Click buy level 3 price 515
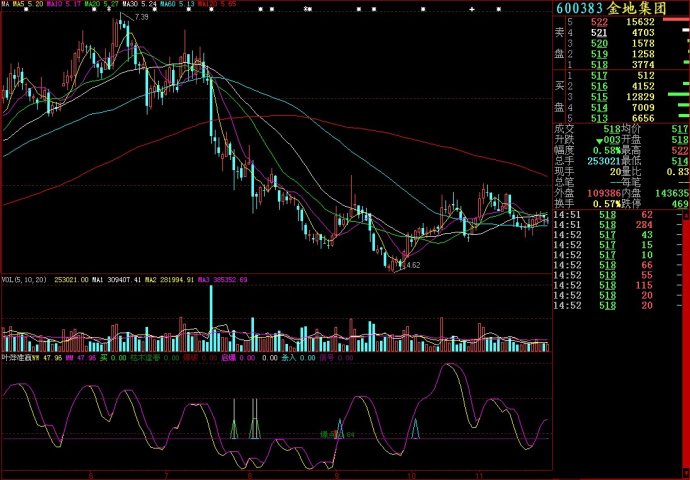Image resolution: width=690 pixels, height=480 pixels. 599,97
